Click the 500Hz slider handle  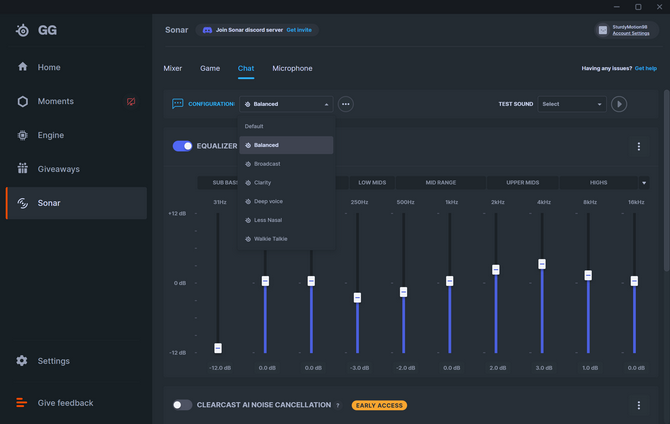tap(403, 292)
